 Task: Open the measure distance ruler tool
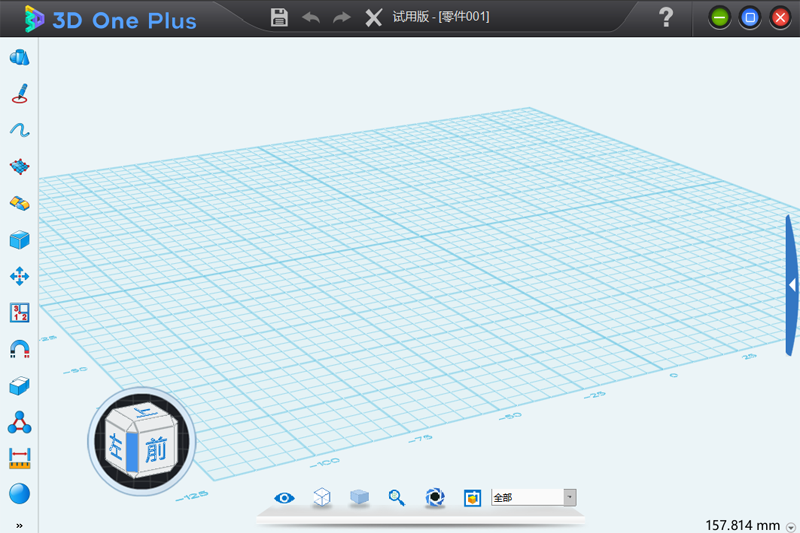tap(19, 458)
